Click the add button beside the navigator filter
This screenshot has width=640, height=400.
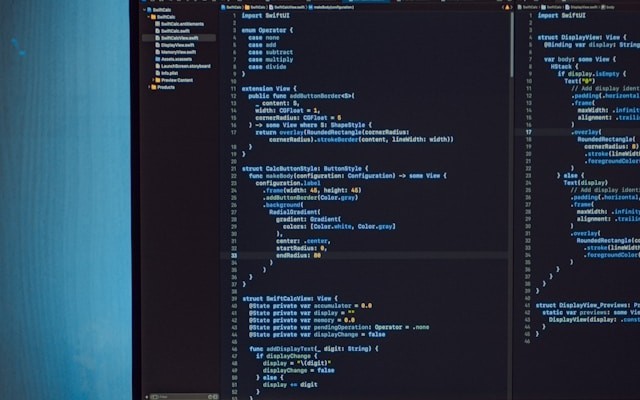click(147, 396)
